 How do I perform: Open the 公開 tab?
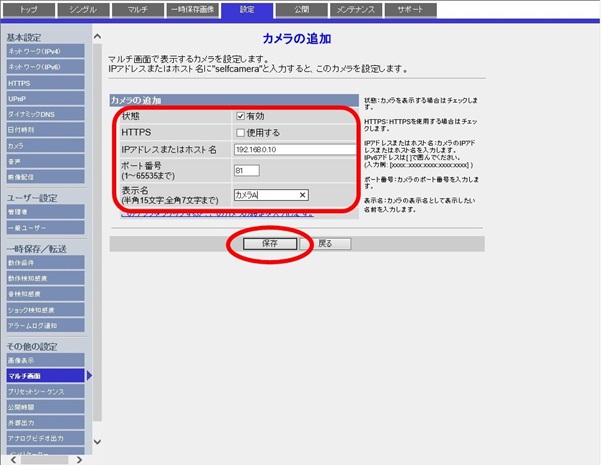pyautogui.click(x=302, y=10)
